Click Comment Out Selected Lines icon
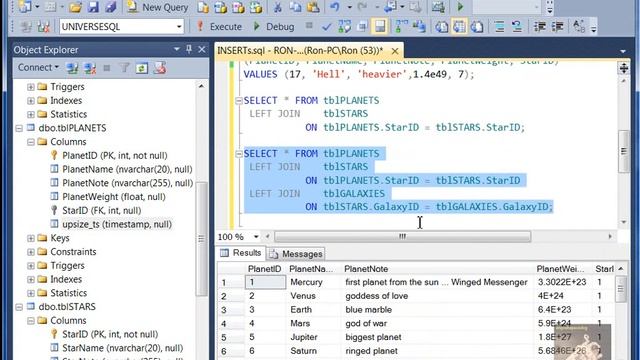Screen dimensions: 640x360 coord(499,27)
